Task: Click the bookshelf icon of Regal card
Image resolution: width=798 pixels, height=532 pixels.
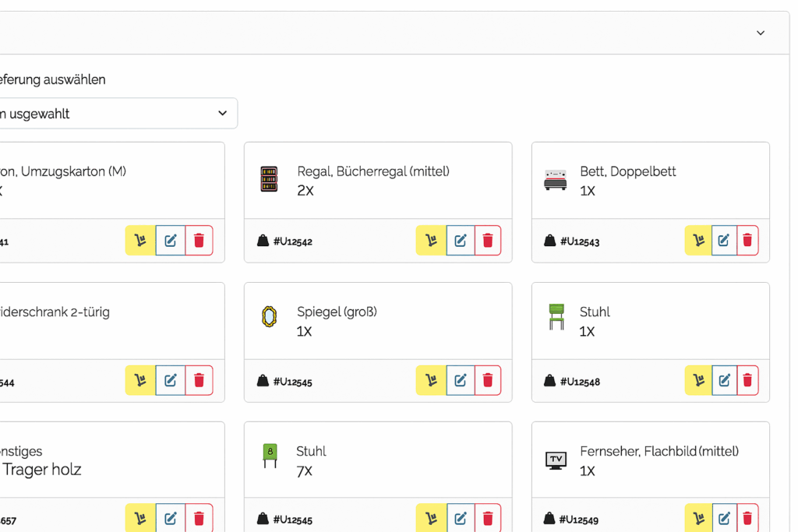Action: pos(269,179)
